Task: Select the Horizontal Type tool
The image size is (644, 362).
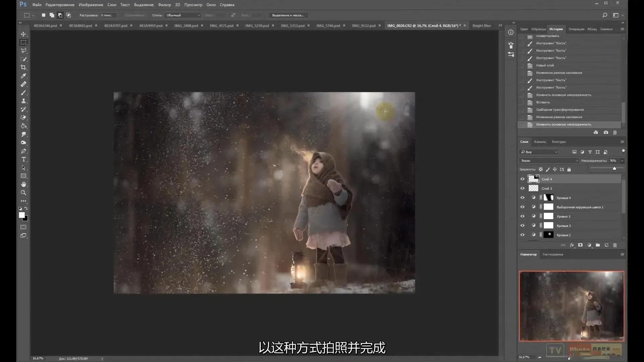Action: 23,159
